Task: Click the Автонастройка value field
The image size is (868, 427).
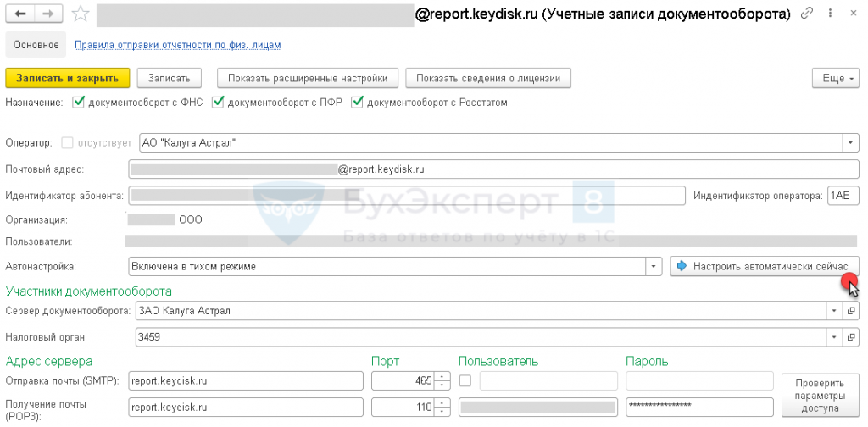Action: coord(387,266)
